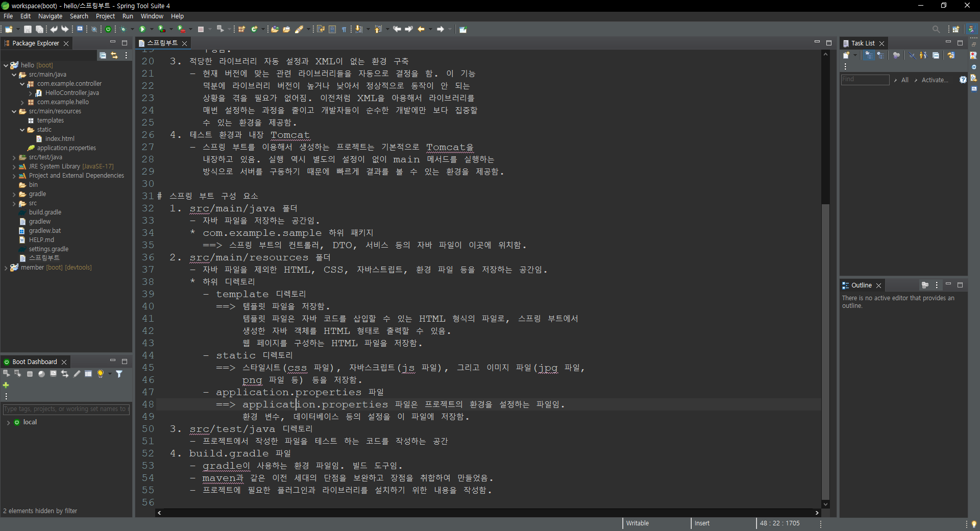Click the Save All icon in the main toolbar
Screen dimensions: 980x531
pyautogui.click(x=39, y=29)
